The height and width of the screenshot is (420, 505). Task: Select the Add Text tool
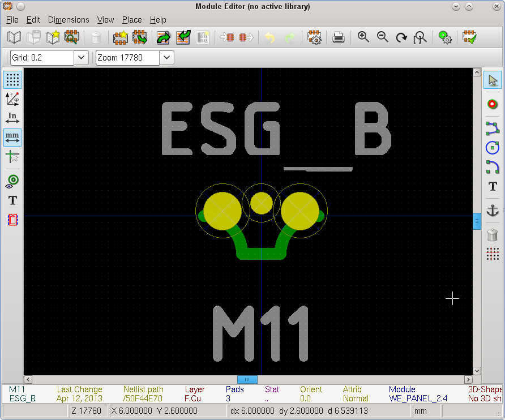[x=492, y=187]
